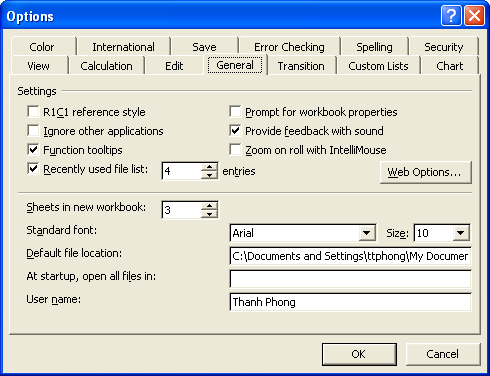Open the Chart tab
490x376 pixels.
click(450, 66)
